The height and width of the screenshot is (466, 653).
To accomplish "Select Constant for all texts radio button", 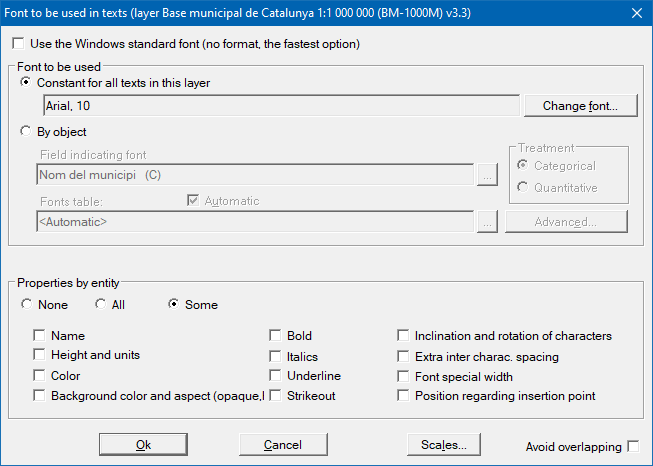I will pyautogui.click(x=26, y=82).
